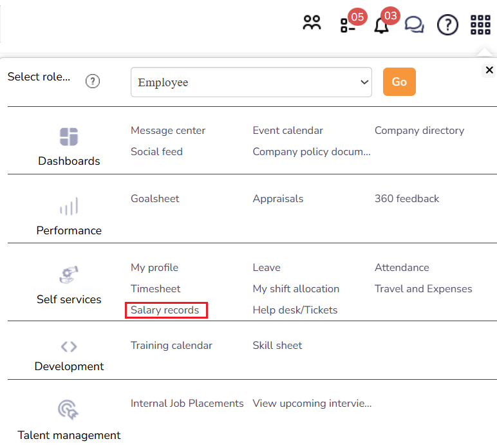Select the 360 feedback menu item
This screenshot has height=448, width=497.
pyautogui.click(x=407, y=199)
